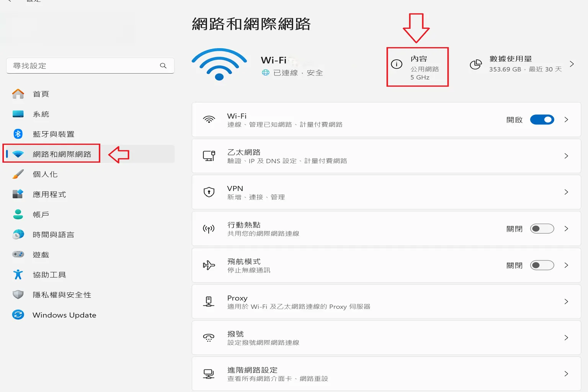Viewport: 588px width, 392px height.
Task: Go to 首頁 in the sidebar
Action: [90, 94]
